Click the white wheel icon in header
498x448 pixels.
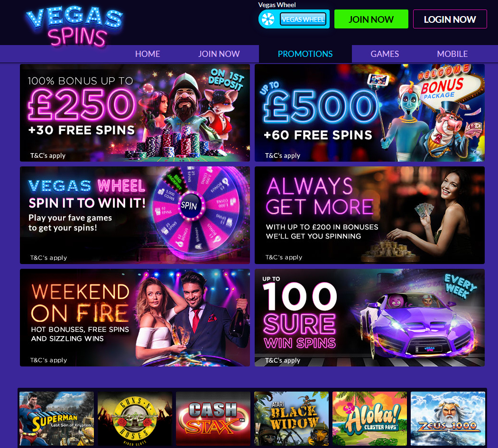[268, 19]
